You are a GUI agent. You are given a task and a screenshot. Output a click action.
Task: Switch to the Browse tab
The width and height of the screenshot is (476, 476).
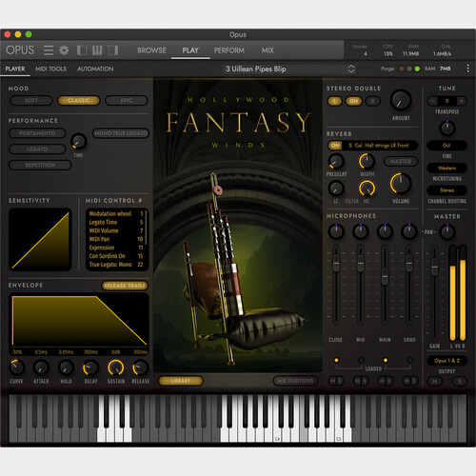(x=151, y=50)
